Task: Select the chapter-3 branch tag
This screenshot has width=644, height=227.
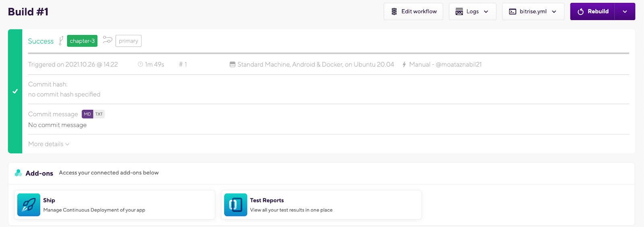Action: coord(82,41)
